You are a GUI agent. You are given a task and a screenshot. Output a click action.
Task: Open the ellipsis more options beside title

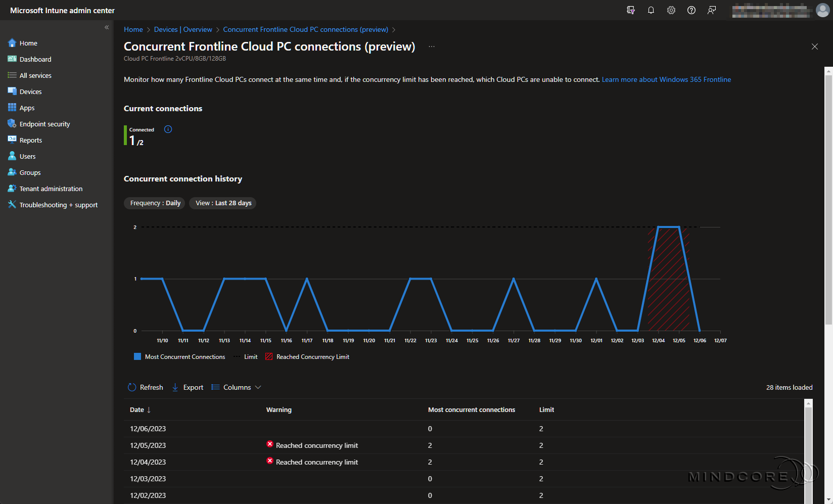[431, 47]
